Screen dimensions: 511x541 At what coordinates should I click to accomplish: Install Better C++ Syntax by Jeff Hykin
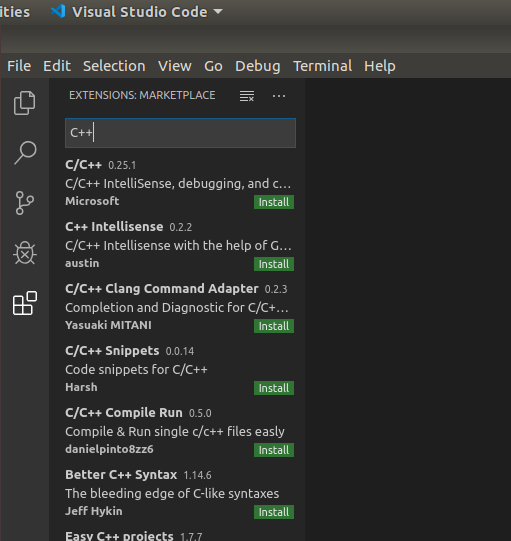coord(274,512)
